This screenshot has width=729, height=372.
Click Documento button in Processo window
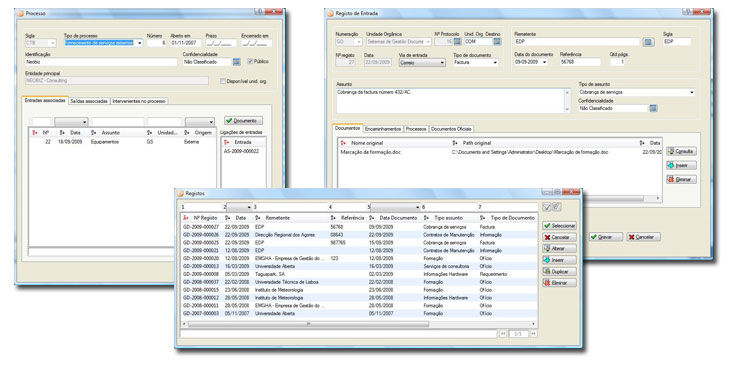[x=243, y=120]
